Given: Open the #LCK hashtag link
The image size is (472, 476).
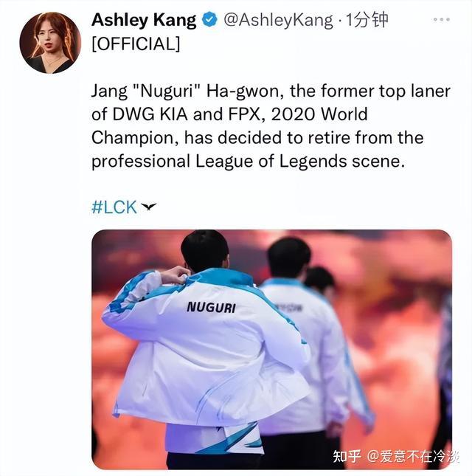Looking at the screenshot, I should (114, 207).
